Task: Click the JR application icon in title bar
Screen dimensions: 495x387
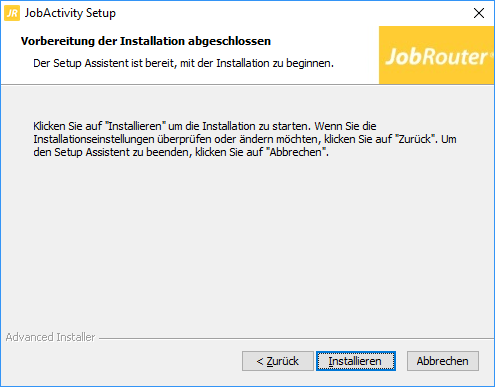Action: click(12, 13)
